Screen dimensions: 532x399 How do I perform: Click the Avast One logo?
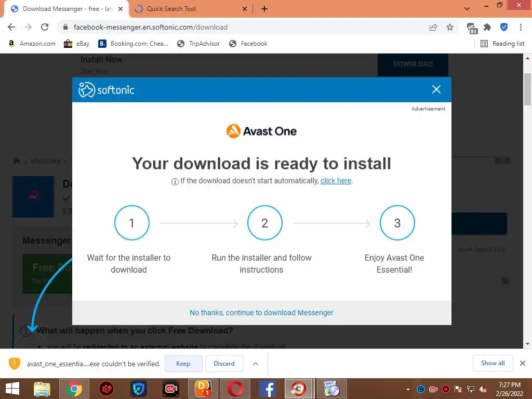[x=261, y=131]
